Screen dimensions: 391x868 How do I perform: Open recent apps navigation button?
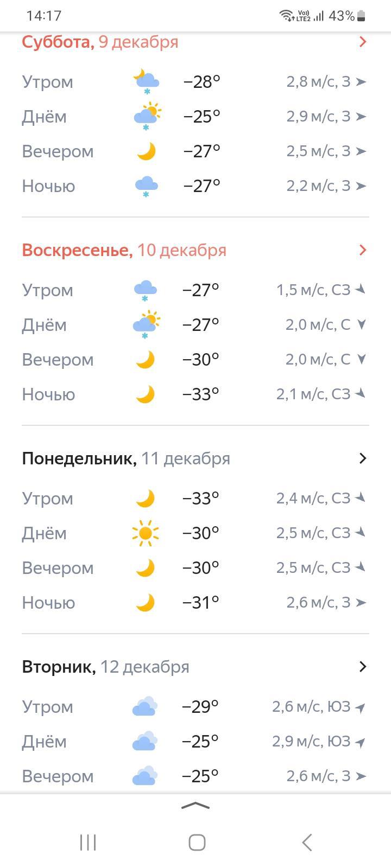click(x=88, y=843)
